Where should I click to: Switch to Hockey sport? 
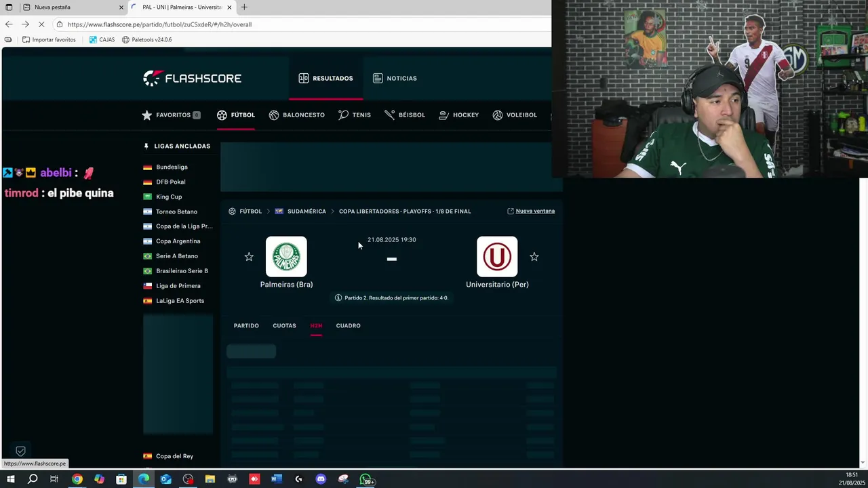tap(458, 115)
